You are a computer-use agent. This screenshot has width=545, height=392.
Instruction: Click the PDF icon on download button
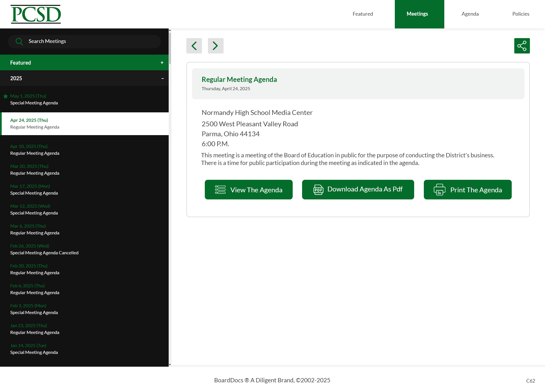click(x=318, y=189)
